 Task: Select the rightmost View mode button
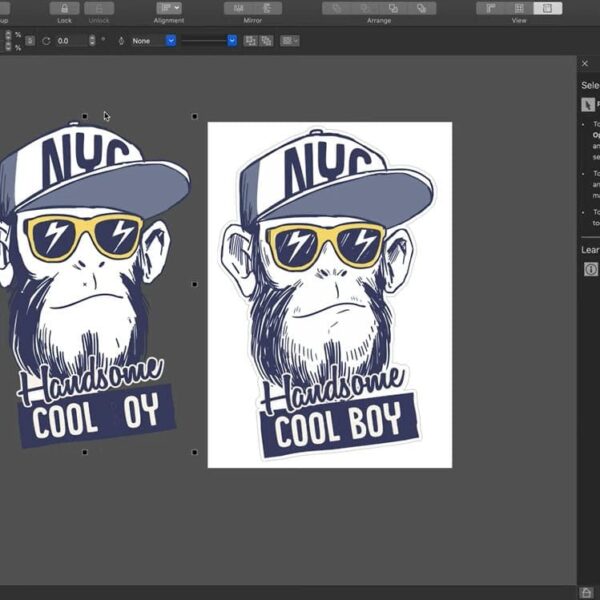(x=547, y=8)
